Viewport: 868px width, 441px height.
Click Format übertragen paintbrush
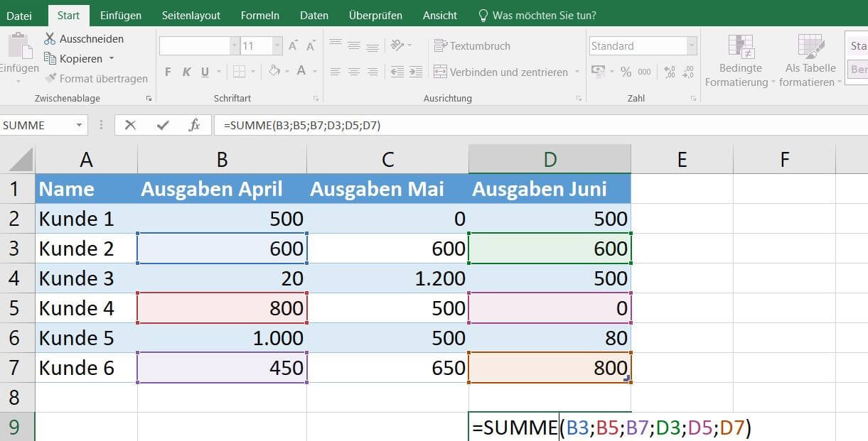pyautogui.click(x=50, y=78)
